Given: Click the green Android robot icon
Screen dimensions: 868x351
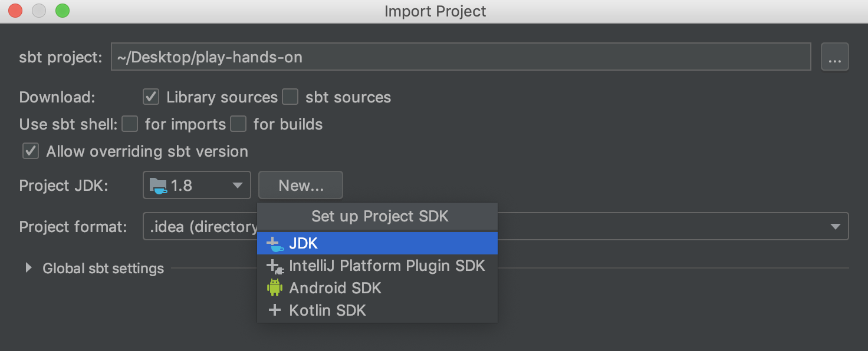Looking at the screenshot, I should tap(275, 288).
